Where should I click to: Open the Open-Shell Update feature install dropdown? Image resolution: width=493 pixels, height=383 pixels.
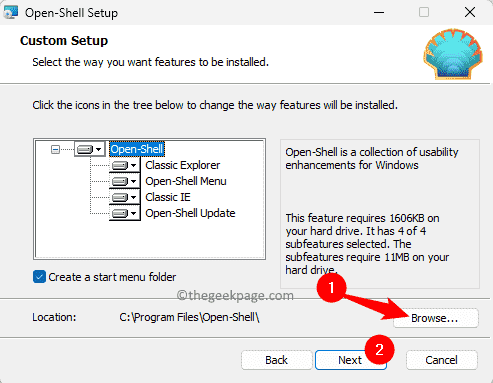(x=124, y=213)
